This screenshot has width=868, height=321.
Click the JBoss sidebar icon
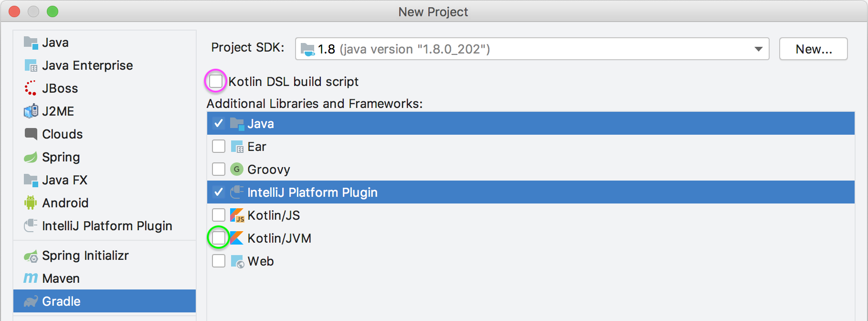click(x=31, y=88)
